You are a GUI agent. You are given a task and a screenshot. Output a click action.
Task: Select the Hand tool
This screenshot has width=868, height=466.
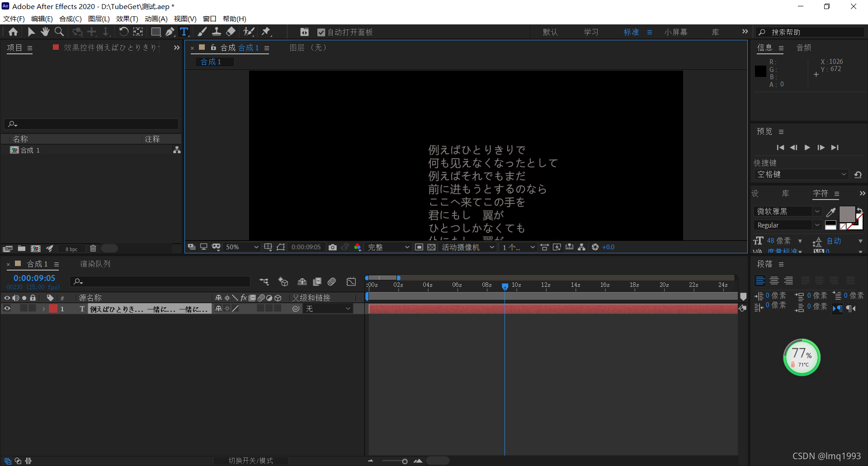(x=45, y=32)
